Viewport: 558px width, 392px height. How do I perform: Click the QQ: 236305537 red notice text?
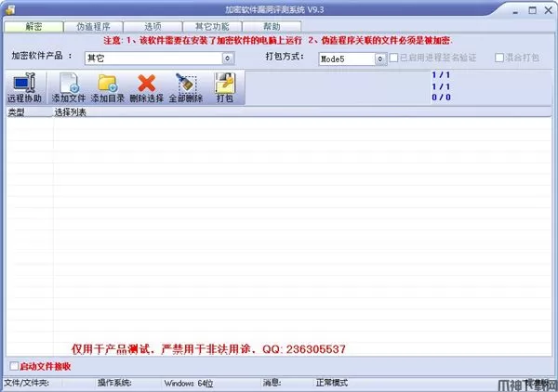pyautogui.click(x=304, y=349)
